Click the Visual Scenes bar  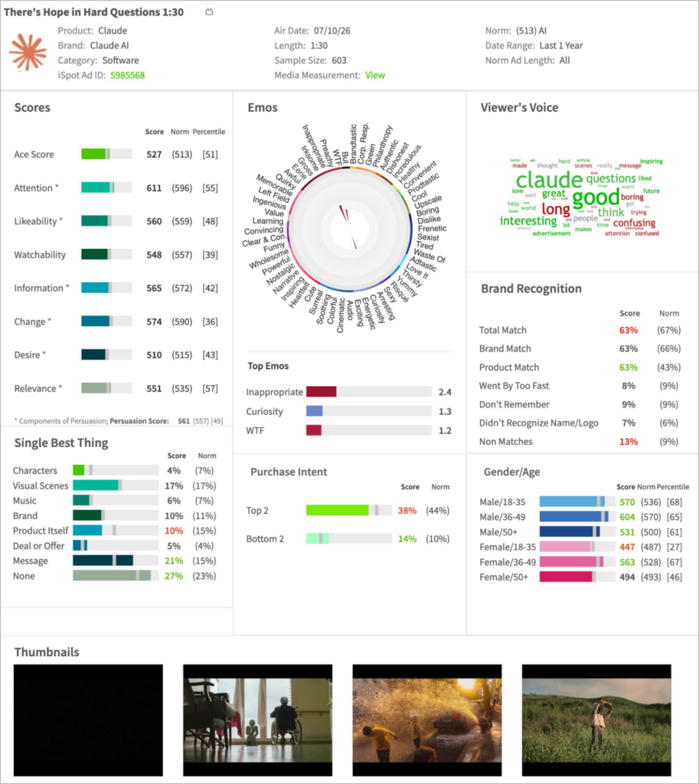[x=116, y=485]
